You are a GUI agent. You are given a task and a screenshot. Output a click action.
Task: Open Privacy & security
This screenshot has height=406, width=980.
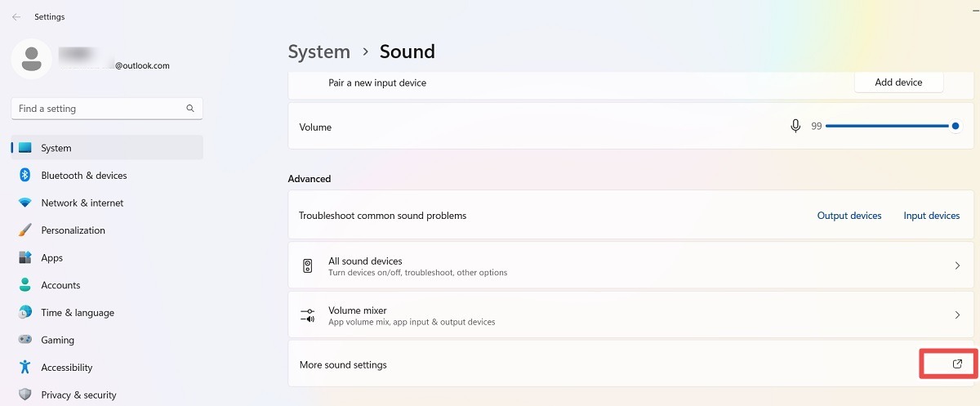coord(107,395)
